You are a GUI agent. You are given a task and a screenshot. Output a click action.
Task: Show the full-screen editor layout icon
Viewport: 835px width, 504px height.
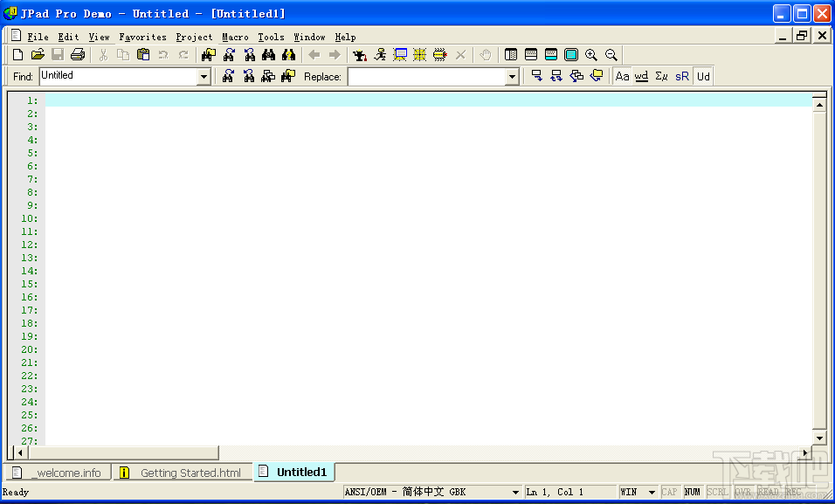click(x=571, y=55)
